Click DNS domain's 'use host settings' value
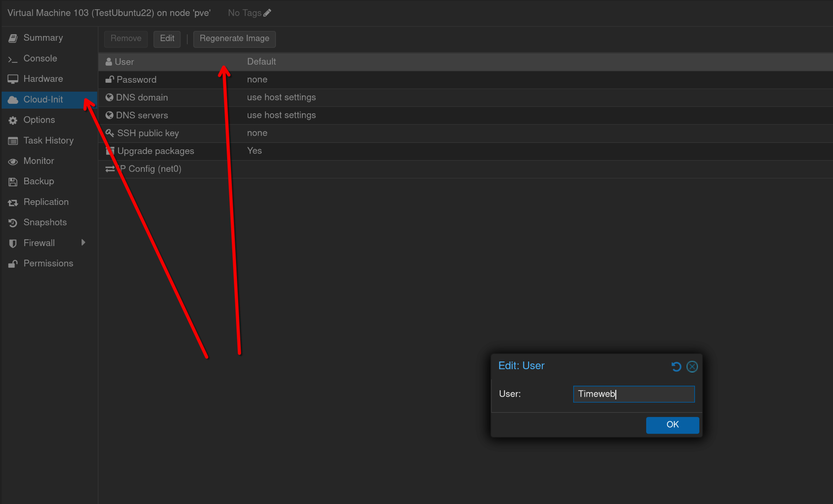Image resolution: width=833 pixels, height=504 pixels. point(281,98)
